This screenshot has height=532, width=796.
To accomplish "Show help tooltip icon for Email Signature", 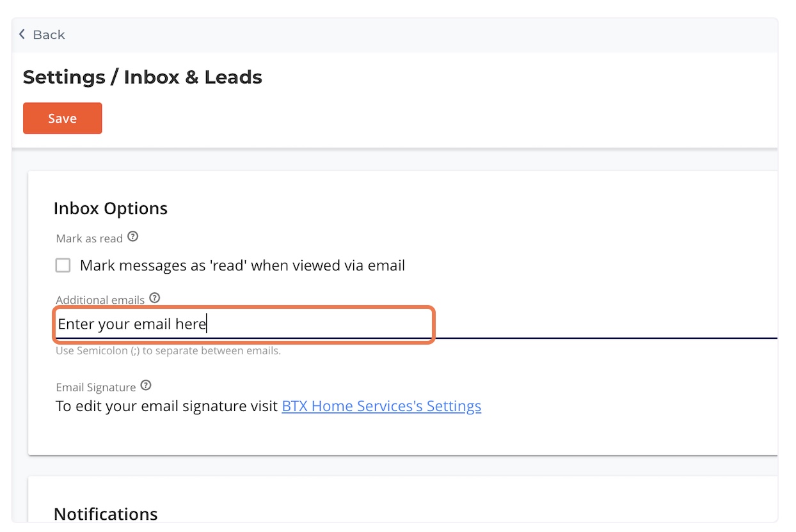I will point(146,386).
